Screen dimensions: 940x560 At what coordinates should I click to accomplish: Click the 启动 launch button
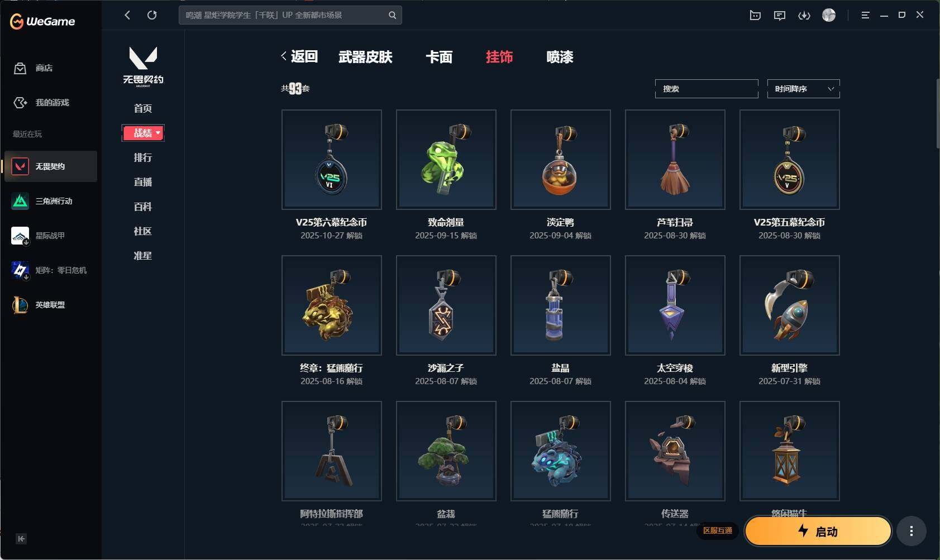tap(818, 531)
